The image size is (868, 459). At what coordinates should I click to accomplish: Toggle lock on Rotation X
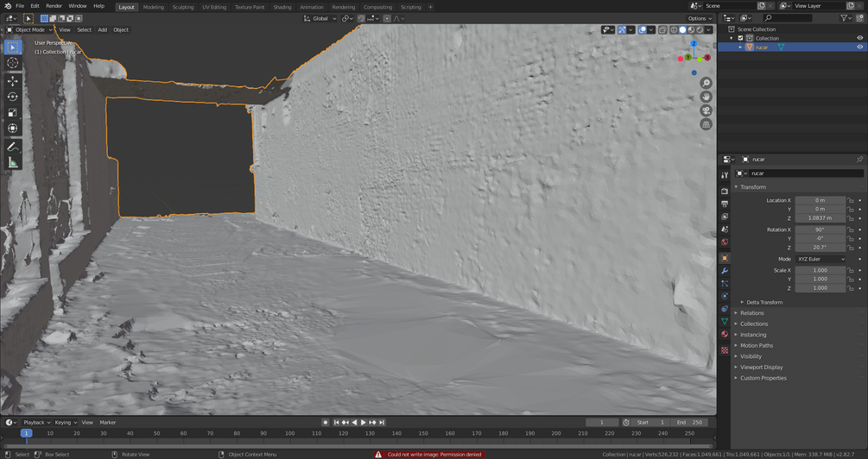pyautogui.click(x=851, y=229)
